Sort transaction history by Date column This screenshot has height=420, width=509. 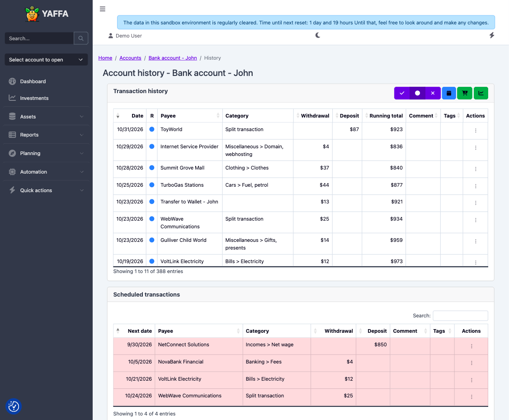pyautogui.click(x=130, y=116)
